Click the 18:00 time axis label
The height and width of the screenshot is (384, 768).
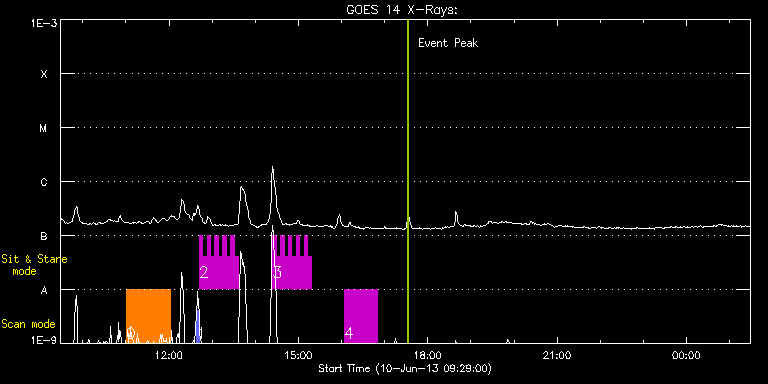[x=428, y=356]
